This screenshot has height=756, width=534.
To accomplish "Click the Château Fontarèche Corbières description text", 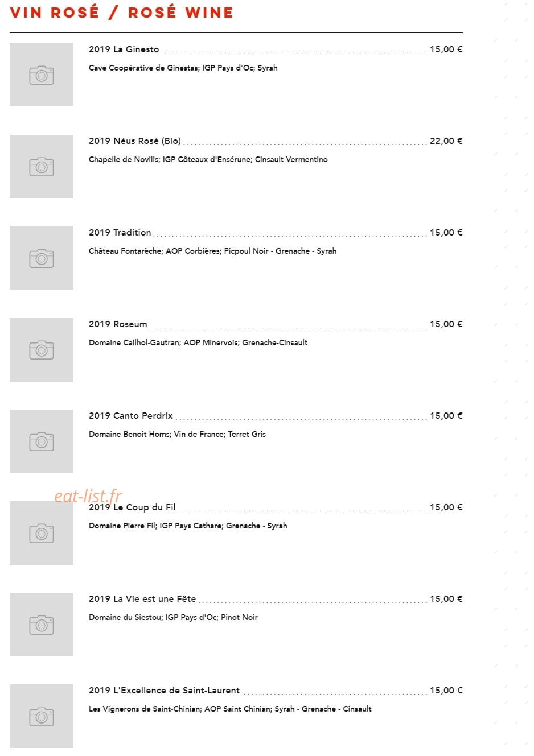I will 213,251.
